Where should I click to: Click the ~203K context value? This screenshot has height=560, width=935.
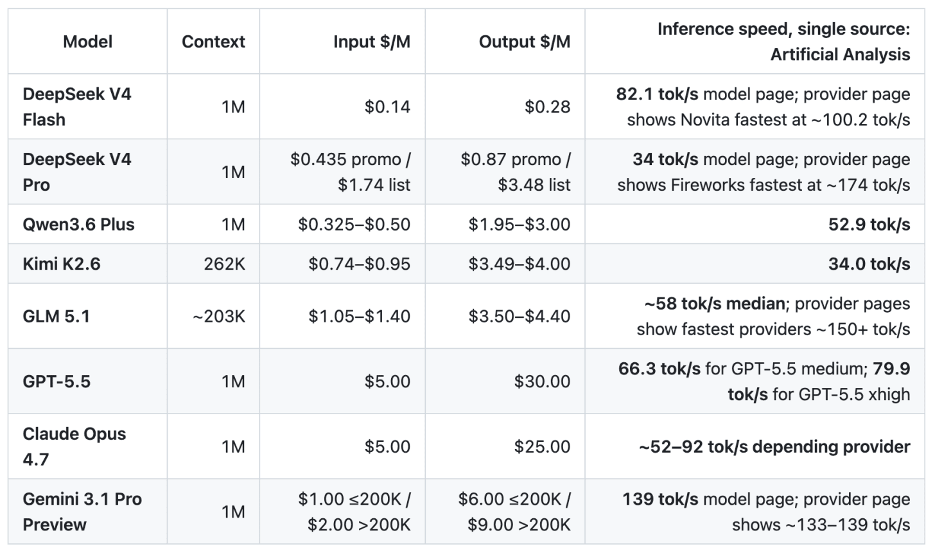(x=219, y=316)
